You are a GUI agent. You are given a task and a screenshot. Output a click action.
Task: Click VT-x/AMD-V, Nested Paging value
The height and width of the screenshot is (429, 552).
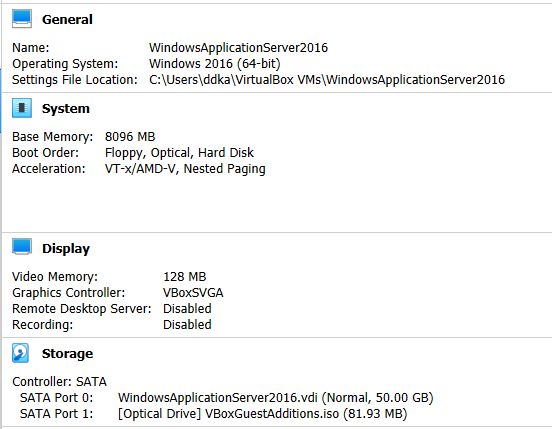185,169
